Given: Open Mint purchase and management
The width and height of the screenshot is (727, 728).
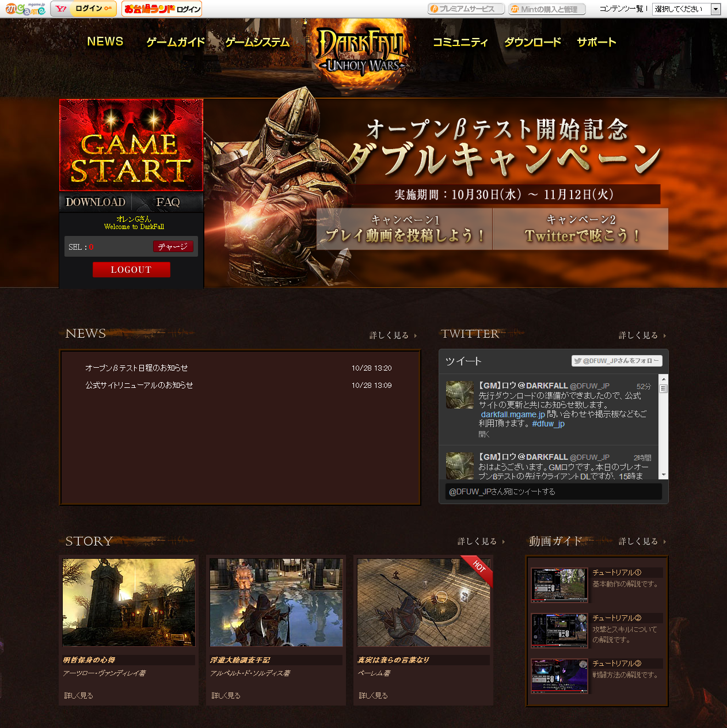Looking at the screenshot, I should pos(547,9).
